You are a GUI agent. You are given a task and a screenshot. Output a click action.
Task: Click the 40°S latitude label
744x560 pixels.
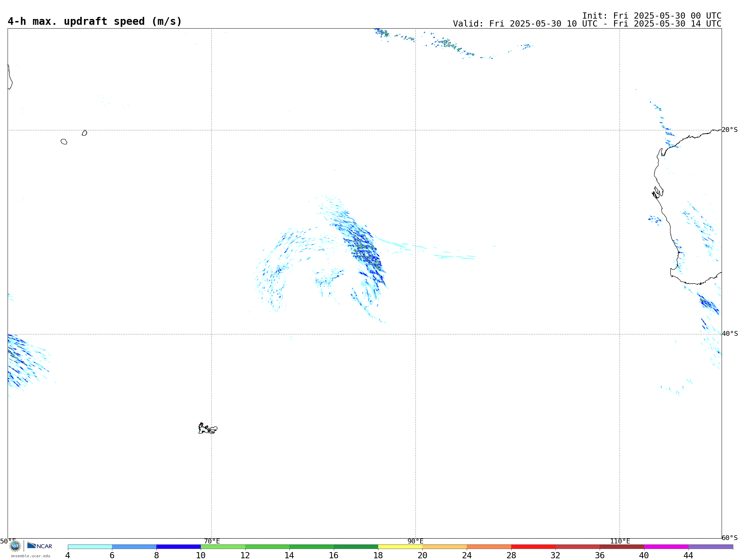point(730,334)
